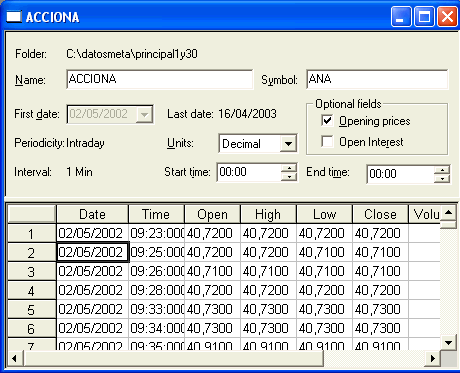Select the High column header

tap(268, 214)
